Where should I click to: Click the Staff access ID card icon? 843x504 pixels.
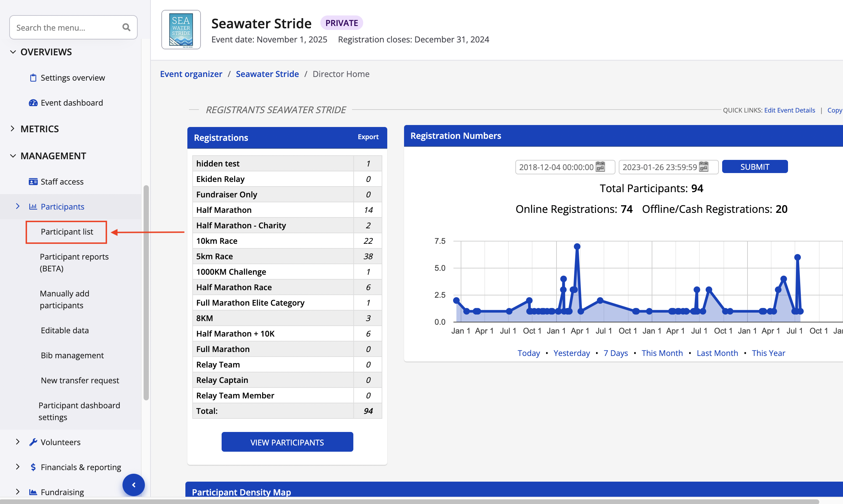point(33,182)
